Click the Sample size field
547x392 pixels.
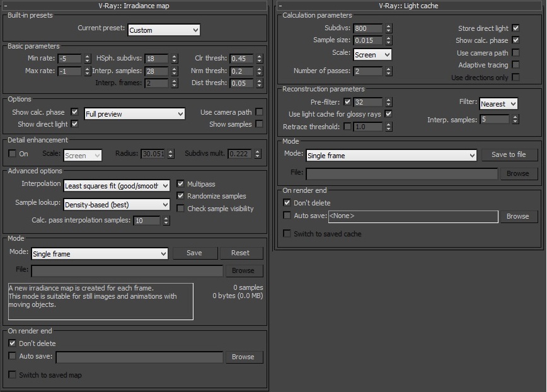pos(368,40)
